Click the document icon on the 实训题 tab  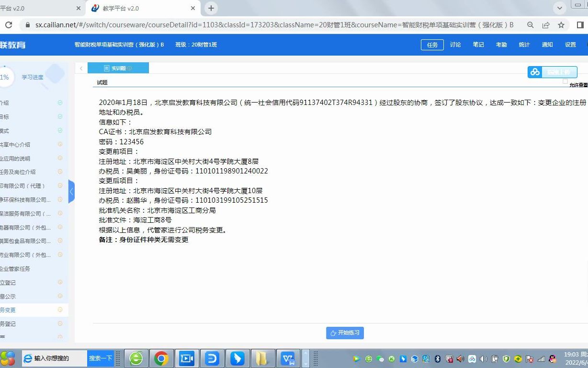106,68
